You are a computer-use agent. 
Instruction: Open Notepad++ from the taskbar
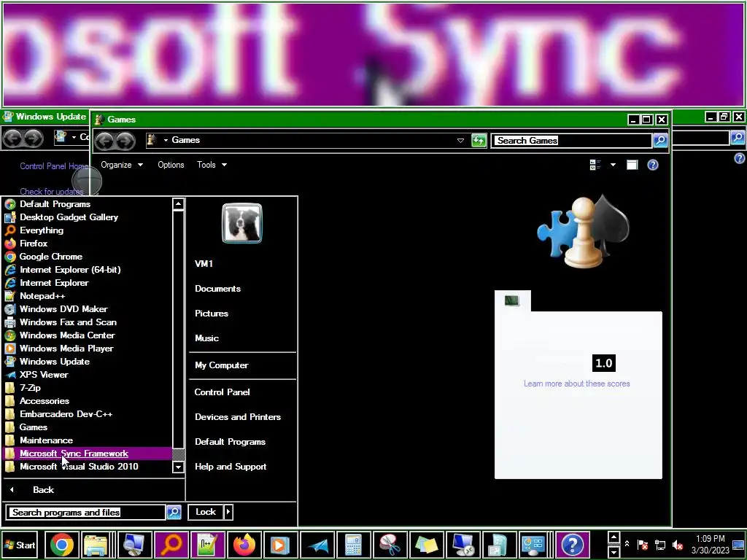click(208, 544)
